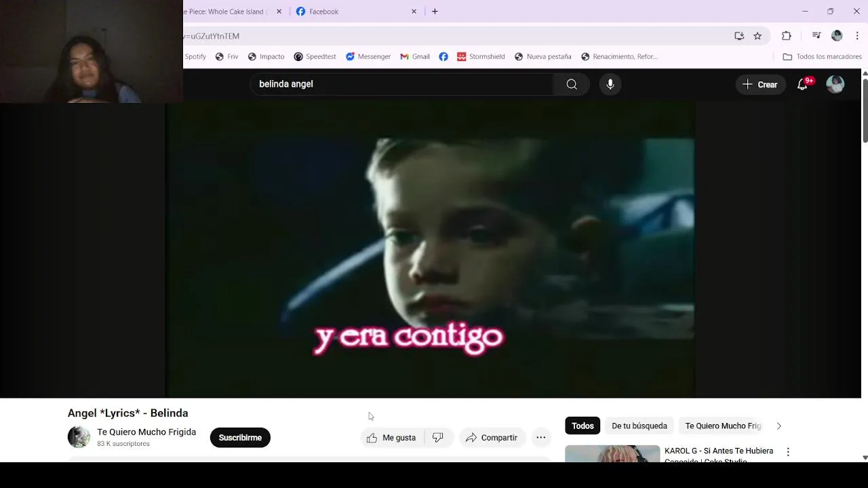868x488 pixels.
Task: Select the Todos filter chip
Action: [583, 426]
